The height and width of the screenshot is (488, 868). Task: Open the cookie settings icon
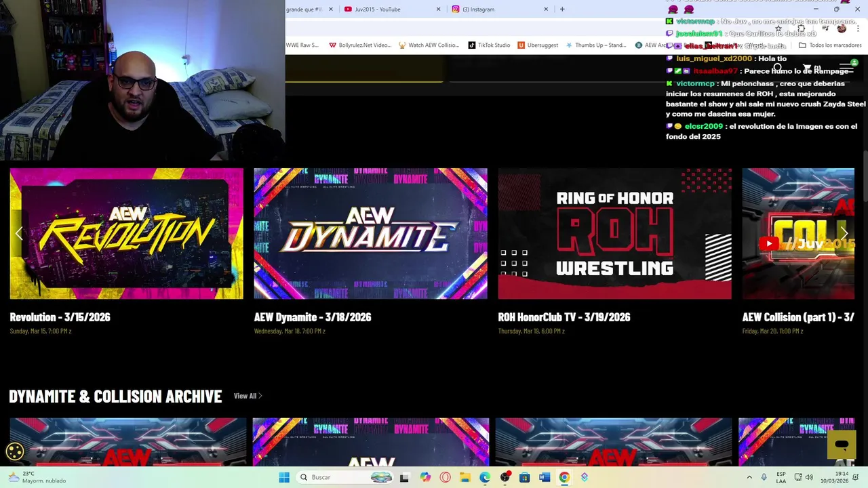pyautogui.click(x=15, y=451)
